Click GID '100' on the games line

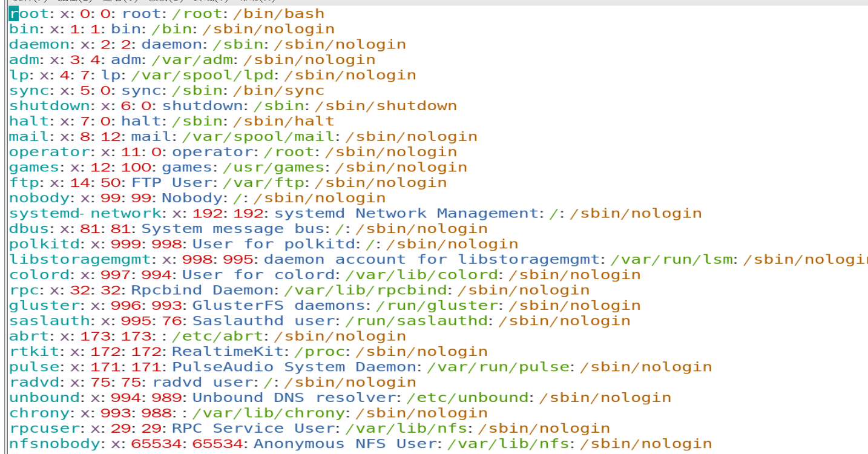coord(136,167)
